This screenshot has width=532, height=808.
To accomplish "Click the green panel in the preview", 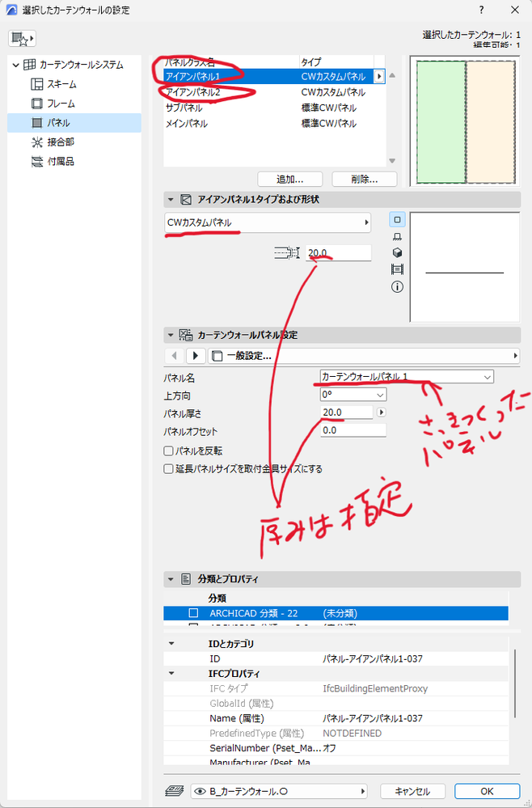I will pyautogui.click(x=441, y=122).
